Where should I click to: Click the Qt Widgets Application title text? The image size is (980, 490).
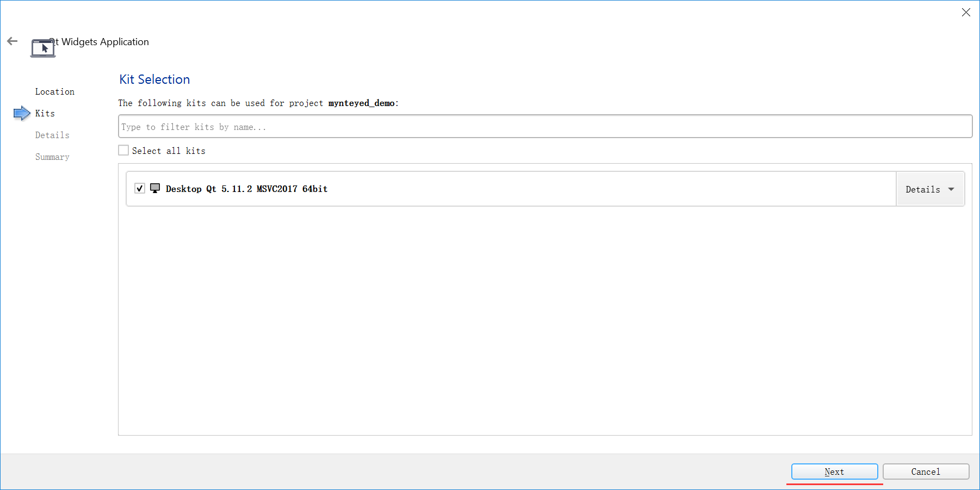click(100, 42)
